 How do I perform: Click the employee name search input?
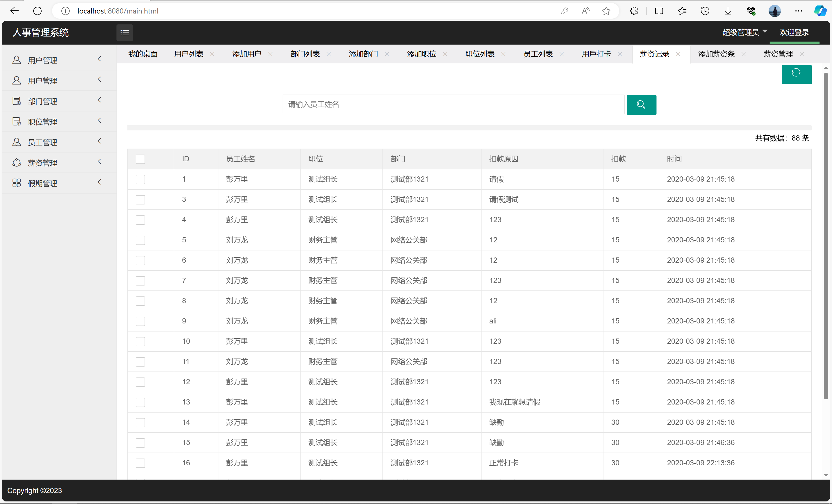(x=453, y=105)
